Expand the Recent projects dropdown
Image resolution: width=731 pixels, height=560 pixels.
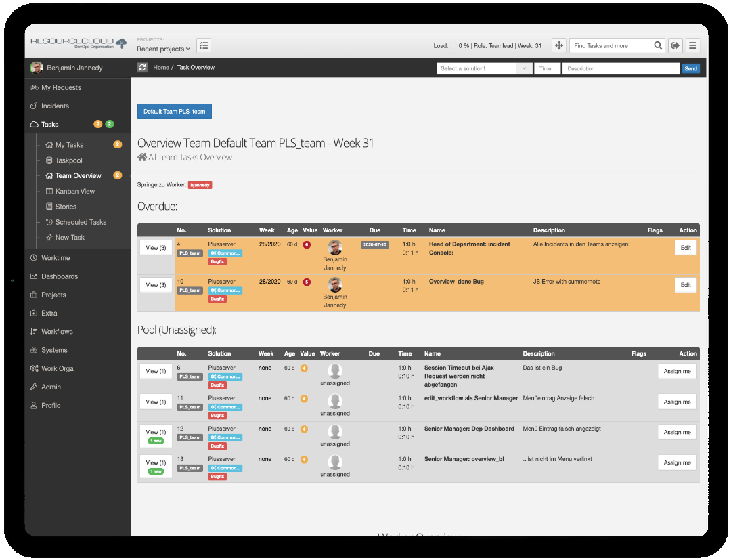tap(163, 49)
